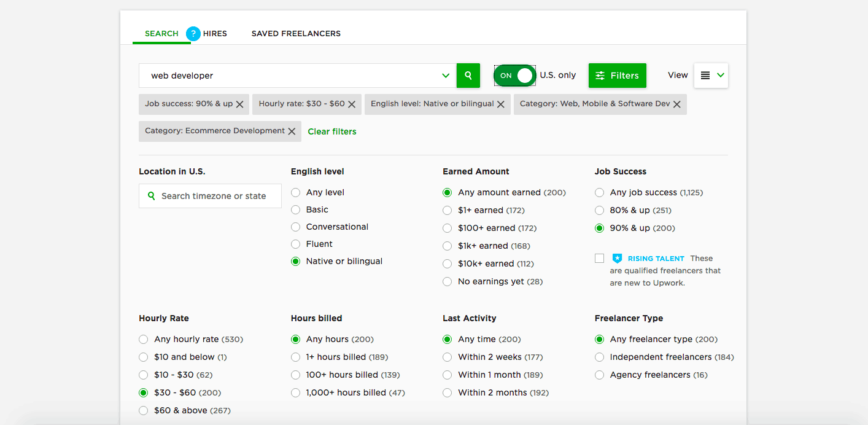The image size is (868, 425).
Task: Select $10 and below hourly rate
Action: click(144, 357)
